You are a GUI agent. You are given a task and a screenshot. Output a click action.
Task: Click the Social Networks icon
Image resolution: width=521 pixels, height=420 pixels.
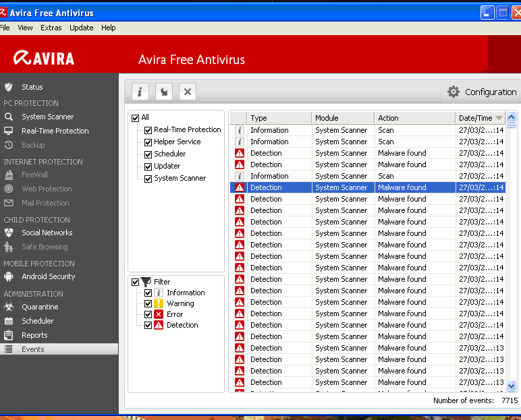coord(9,233)
